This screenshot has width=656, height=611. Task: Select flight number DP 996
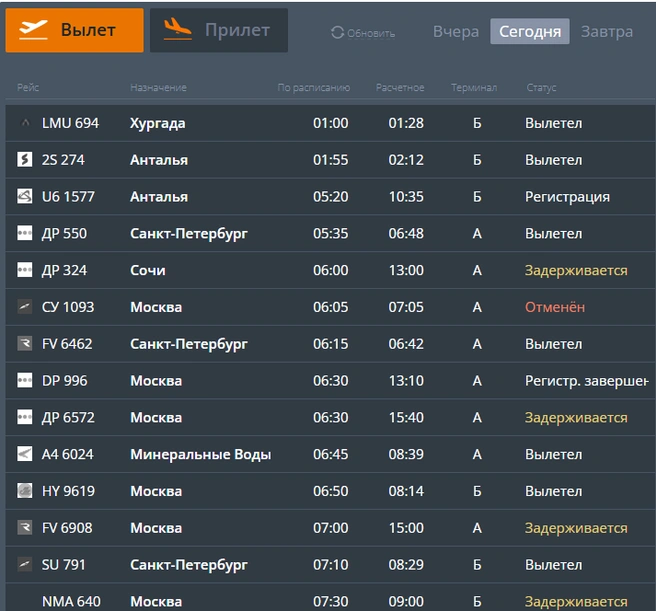click(x=64, y=381)
